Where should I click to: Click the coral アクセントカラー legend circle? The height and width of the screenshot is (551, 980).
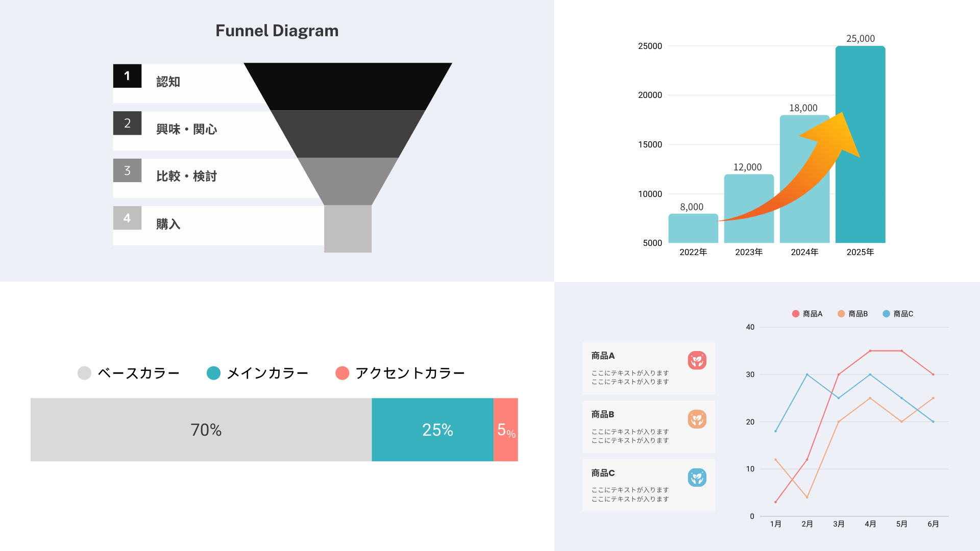coord(342,373)
